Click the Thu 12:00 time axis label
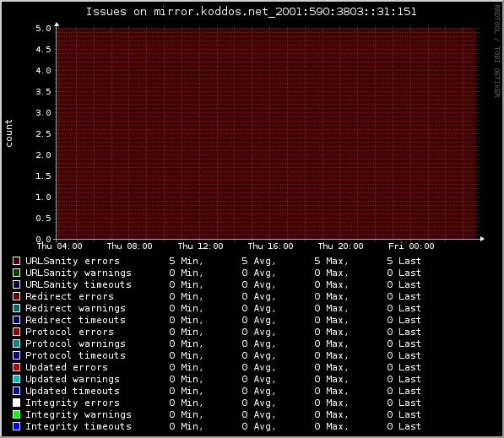504x438 pixels. [201, 246]
